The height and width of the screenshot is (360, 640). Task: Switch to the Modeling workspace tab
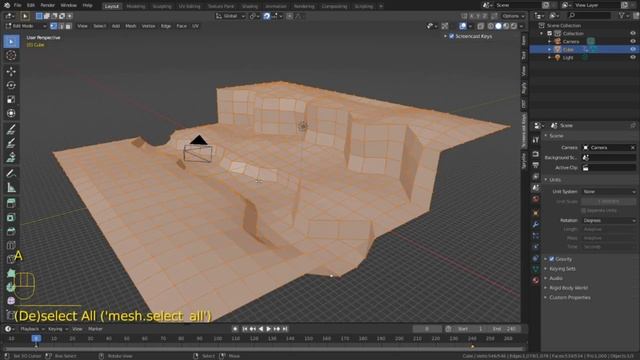click(x=136, y=7)
